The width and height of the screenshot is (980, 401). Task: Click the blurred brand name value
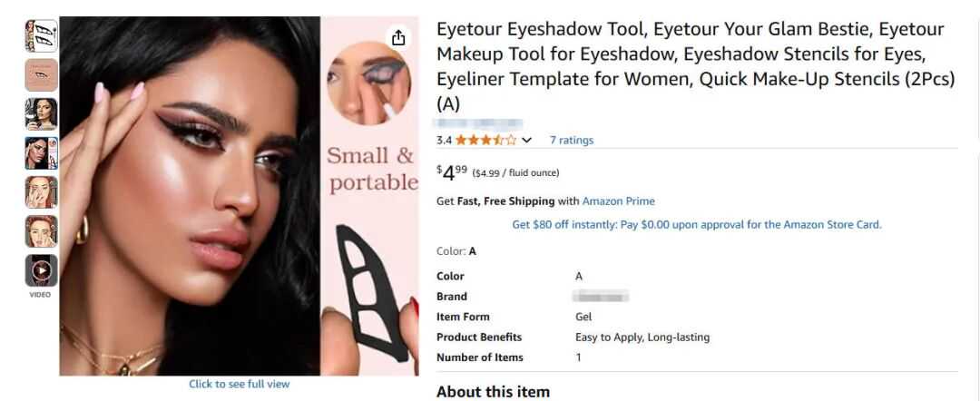point(601,296)
